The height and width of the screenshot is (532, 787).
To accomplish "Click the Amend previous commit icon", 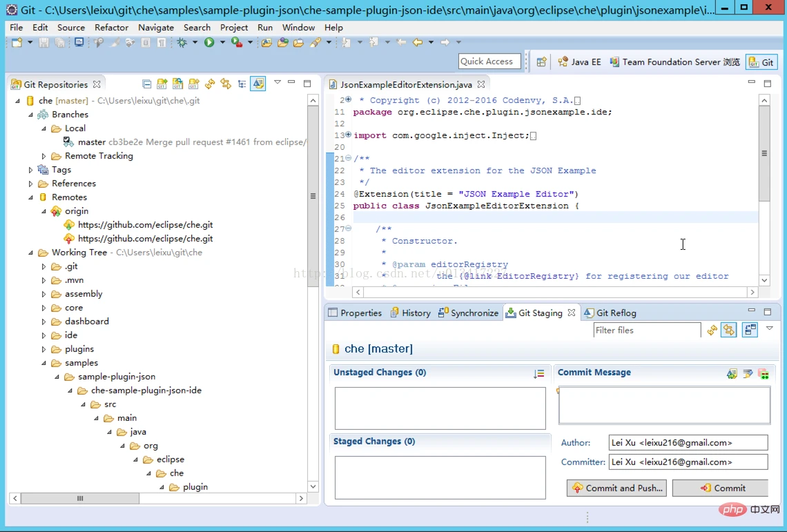I will pyautogui.click(x=732, y=373).
